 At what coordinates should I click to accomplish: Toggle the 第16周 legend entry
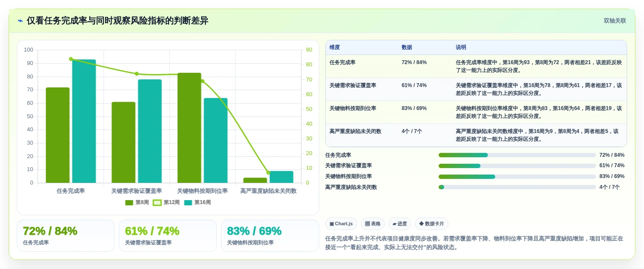click(x=197, y=202)
